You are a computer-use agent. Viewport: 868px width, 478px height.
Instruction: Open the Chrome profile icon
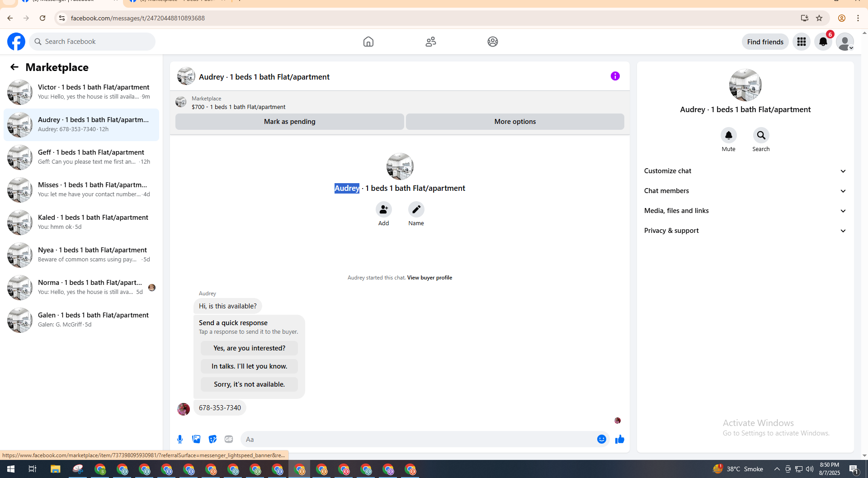point(842,18)
